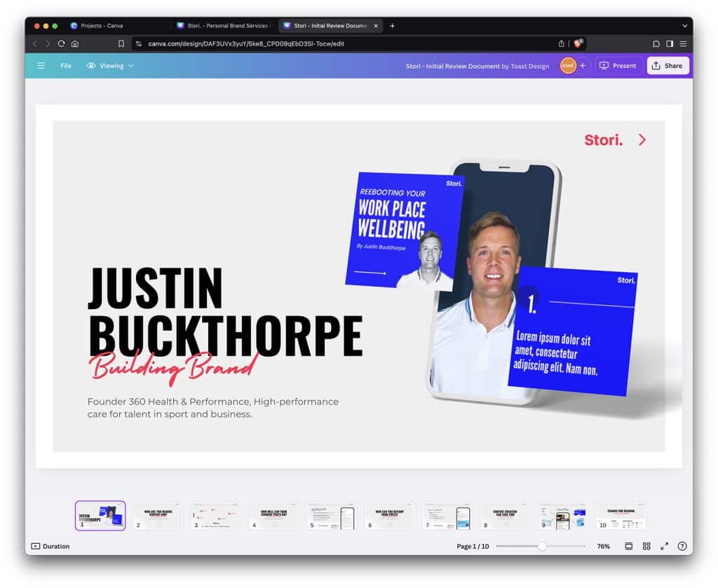Select the page 5 thumbnail
718x588 pixels.
pos(331,515)
